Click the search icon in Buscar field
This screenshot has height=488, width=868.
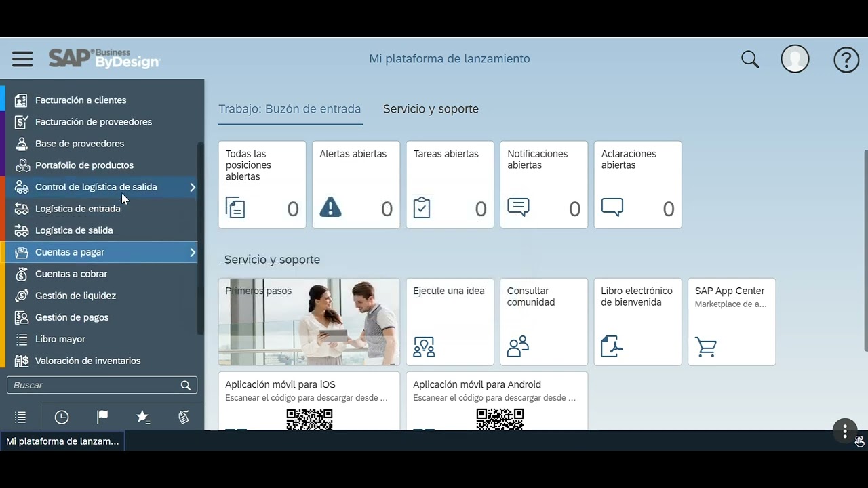coord(186,385)
